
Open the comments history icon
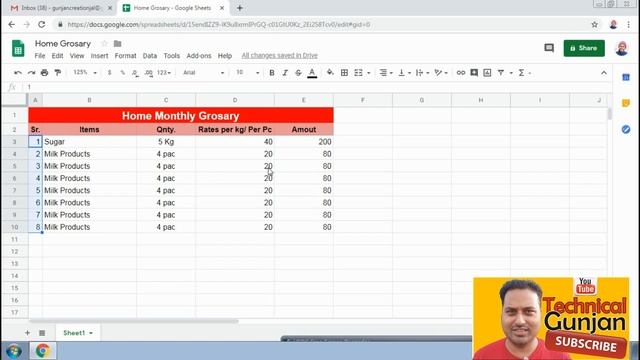(x=549, y=48)
